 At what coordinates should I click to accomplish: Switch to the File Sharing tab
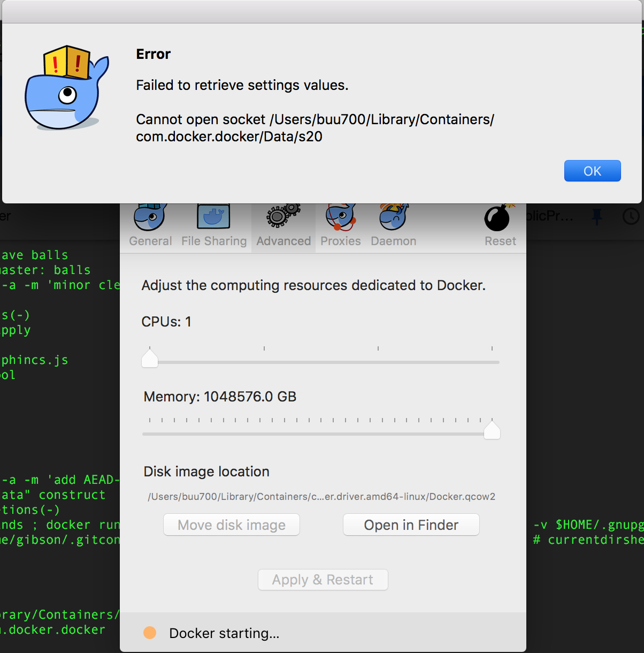click(x=214, y=226)
